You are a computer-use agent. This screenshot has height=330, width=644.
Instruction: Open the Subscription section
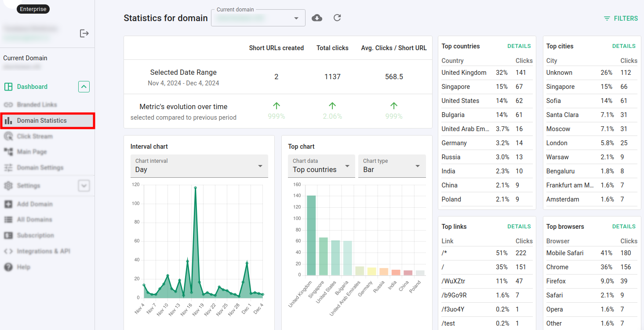point(35,235)
